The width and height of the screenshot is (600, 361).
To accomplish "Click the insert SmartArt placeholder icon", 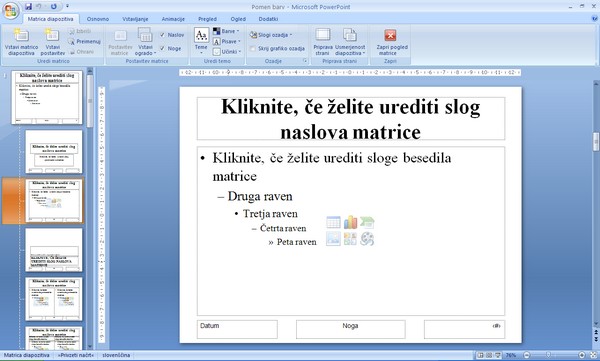I will [367, 222].
